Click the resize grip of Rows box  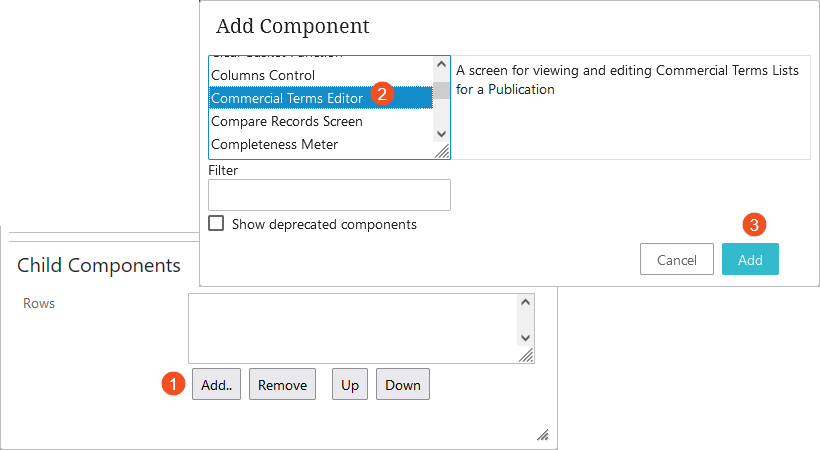[526, 355]
